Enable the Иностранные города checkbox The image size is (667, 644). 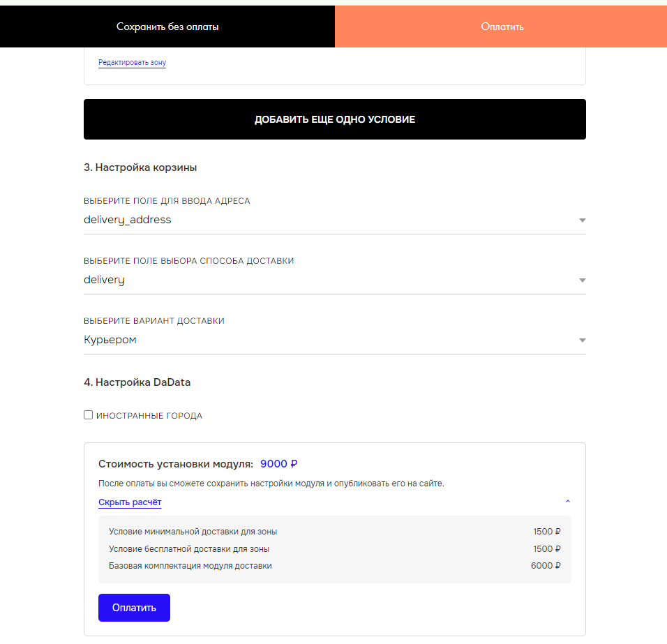click(88, 415)
